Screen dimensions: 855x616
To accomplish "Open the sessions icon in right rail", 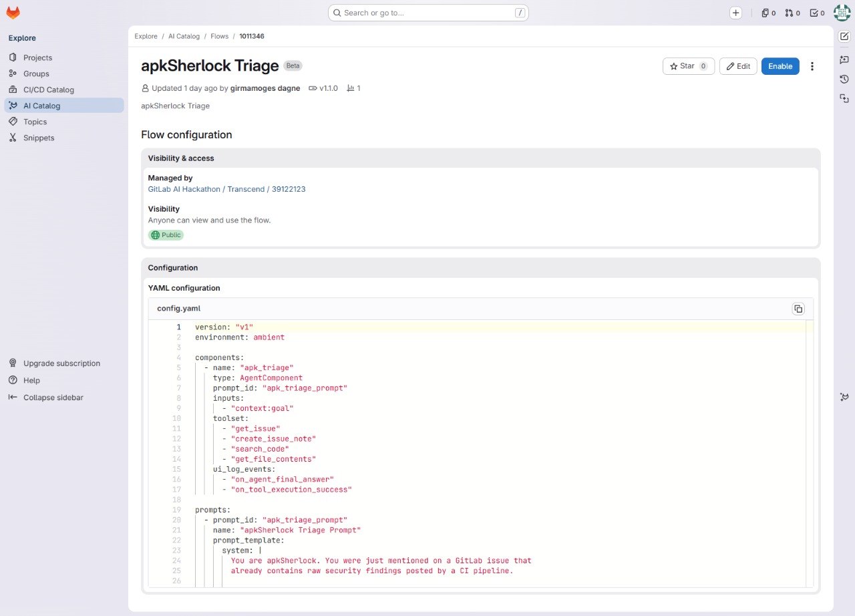I will (844, 98).
